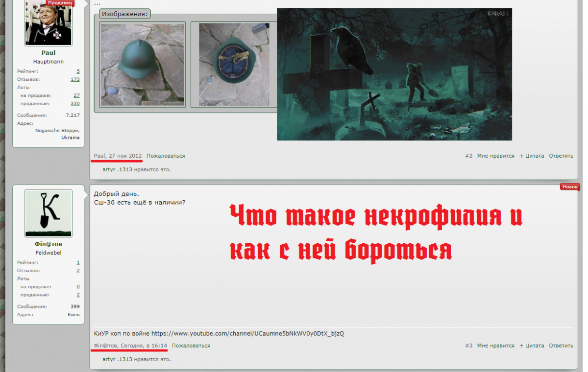
Task: Open Paul's username profile link
Action: coord(48,53)
